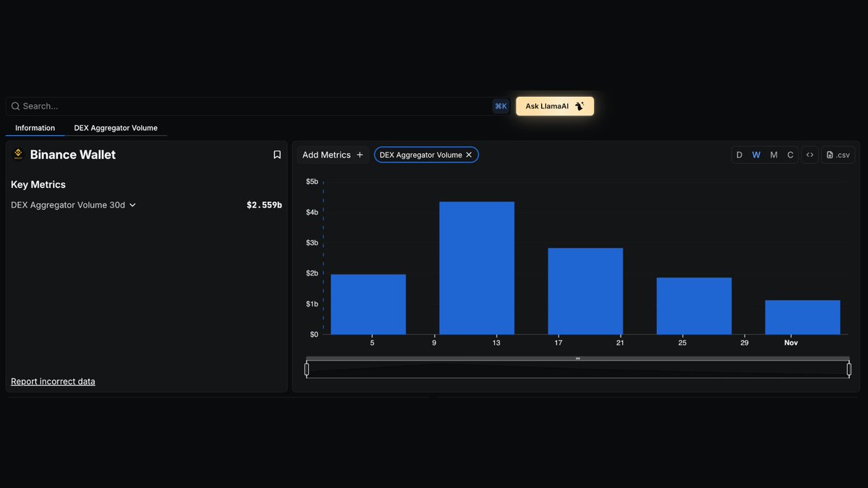Download chart data as .csv
This screenshot has width=868, height=488.
(838, 155)
